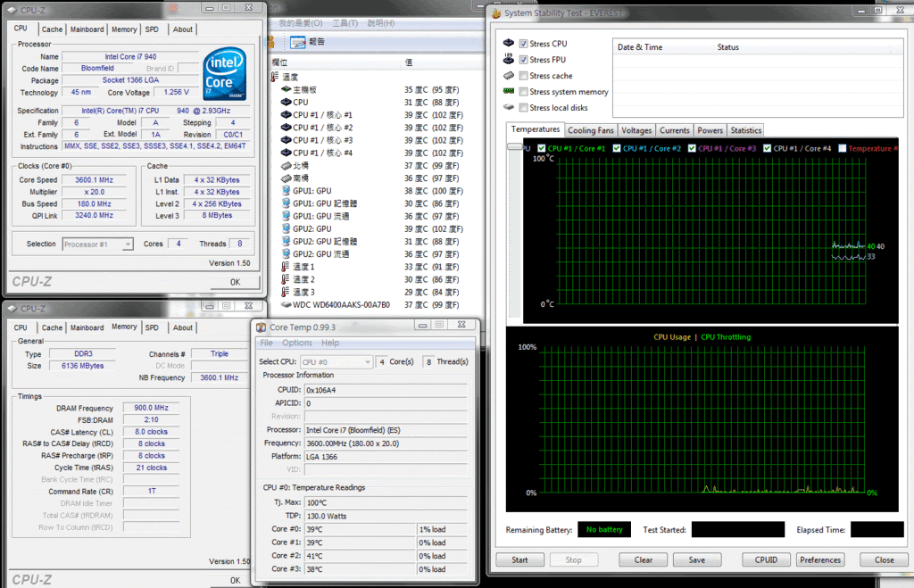The image size is (914, 588).
Task: Click the Intel Core i7 logo in CPU-Z
Action: [x=224, y=74]
